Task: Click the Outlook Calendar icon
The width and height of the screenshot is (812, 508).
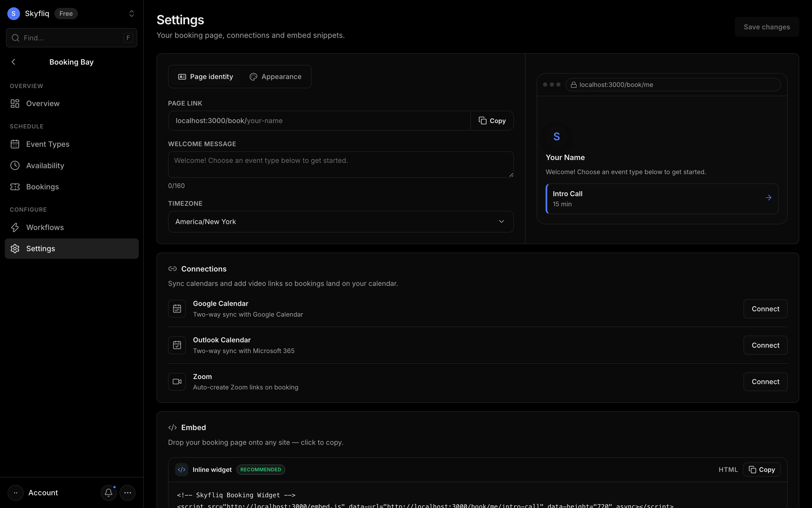Action: click(177, 345)
